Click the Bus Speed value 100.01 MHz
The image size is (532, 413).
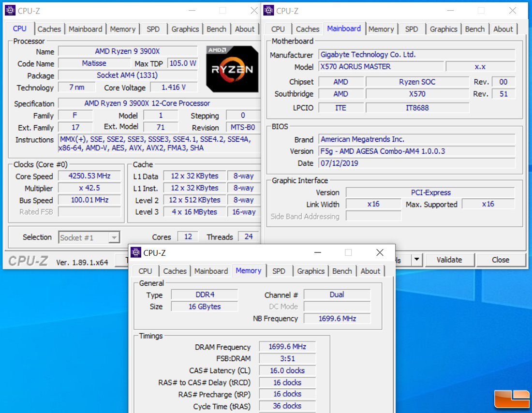pyautogui.click(x=89, y=200)
